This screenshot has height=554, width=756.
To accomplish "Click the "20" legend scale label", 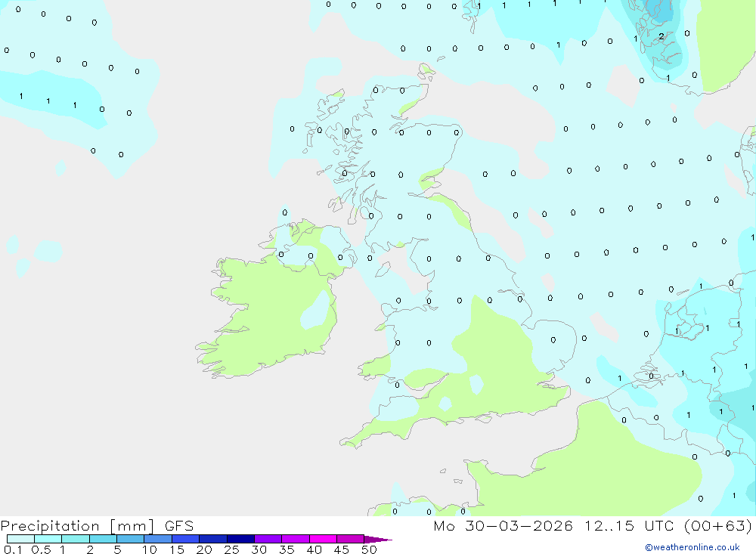I will (204, 549).
